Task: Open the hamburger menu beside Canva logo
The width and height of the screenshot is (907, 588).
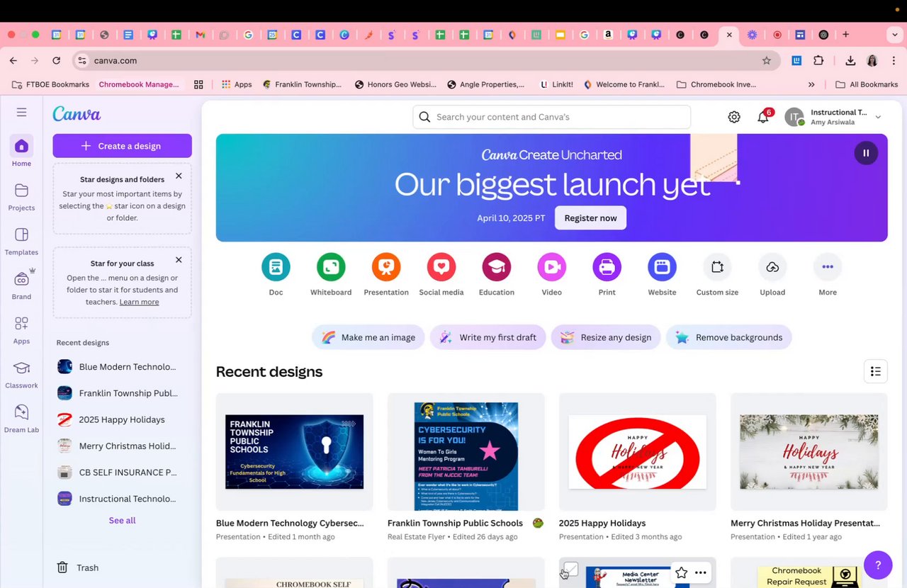Action: point(22,112)
